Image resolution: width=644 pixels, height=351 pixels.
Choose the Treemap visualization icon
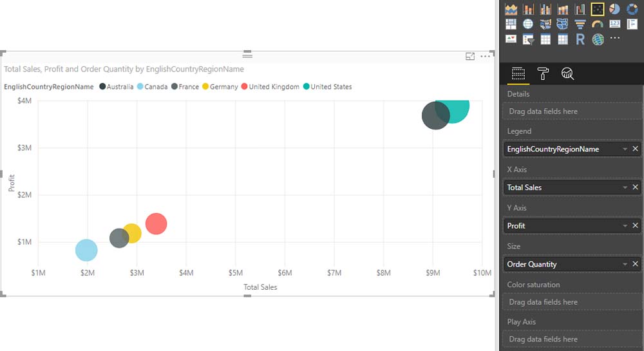[511, 24]
